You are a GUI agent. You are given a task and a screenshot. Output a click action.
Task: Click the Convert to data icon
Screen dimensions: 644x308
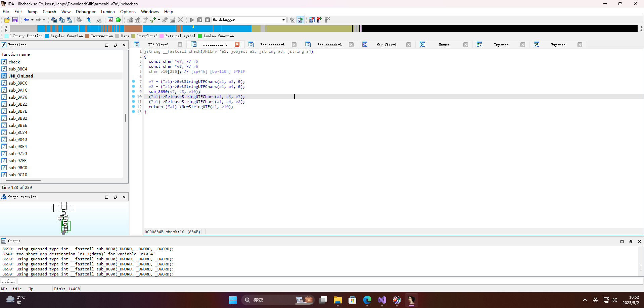(x=138, y=20)
